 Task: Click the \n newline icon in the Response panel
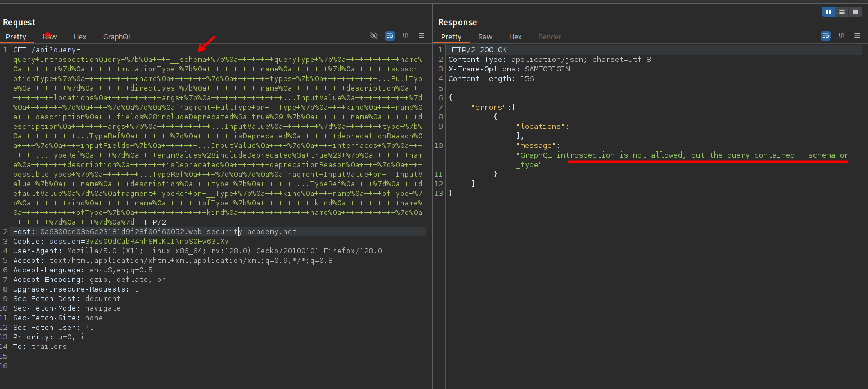pyautogui.click(x=842, y=35)
